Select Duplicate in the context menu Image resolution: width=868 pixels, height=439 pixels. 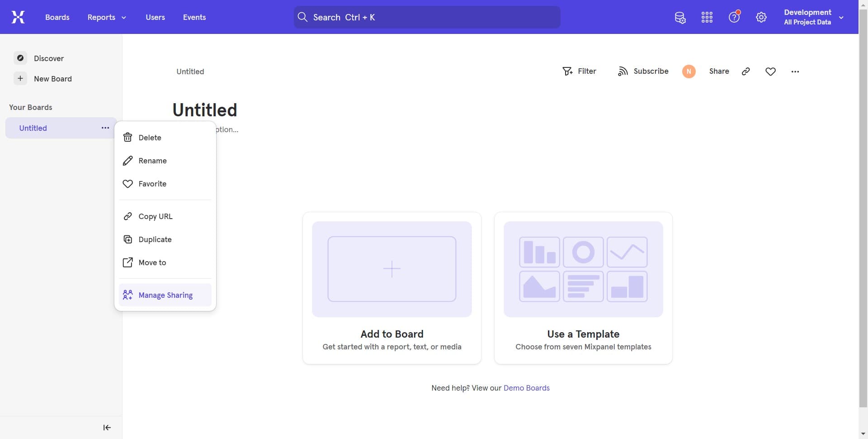click(155, 239)
